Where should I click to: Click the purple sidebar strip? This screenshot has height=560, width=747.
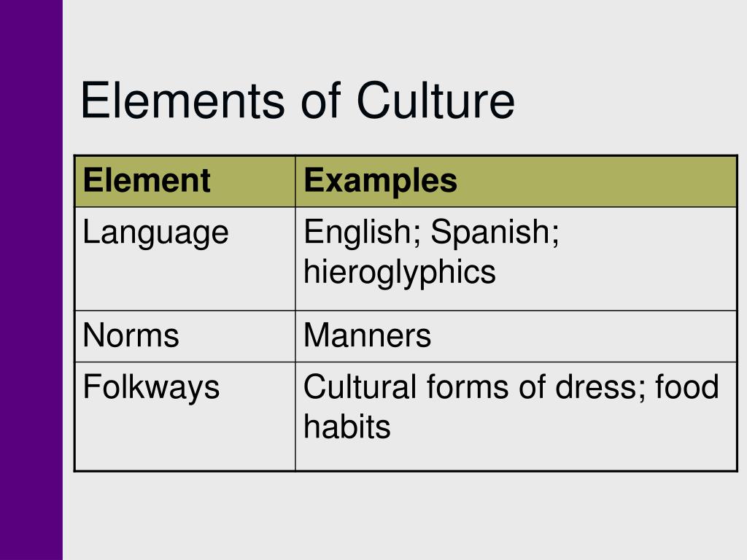tap(31, 280)
